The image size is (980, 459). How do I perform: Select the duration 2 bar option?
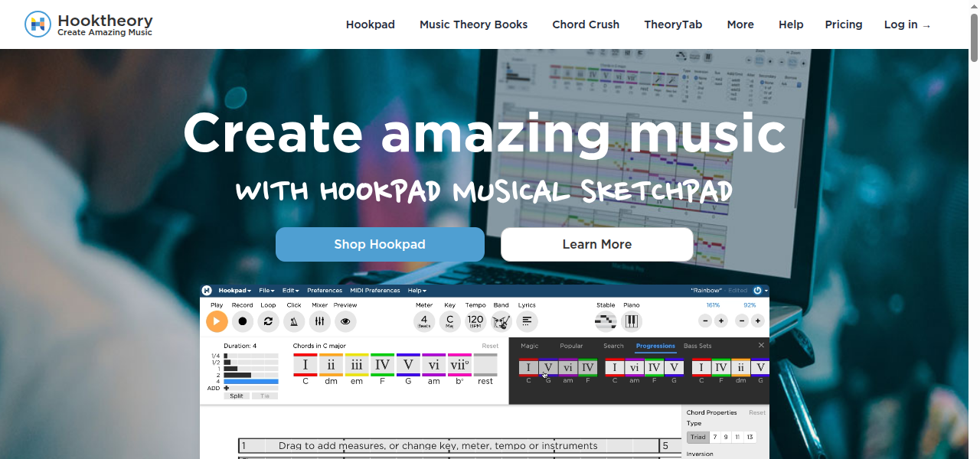(x=237, y=373)
